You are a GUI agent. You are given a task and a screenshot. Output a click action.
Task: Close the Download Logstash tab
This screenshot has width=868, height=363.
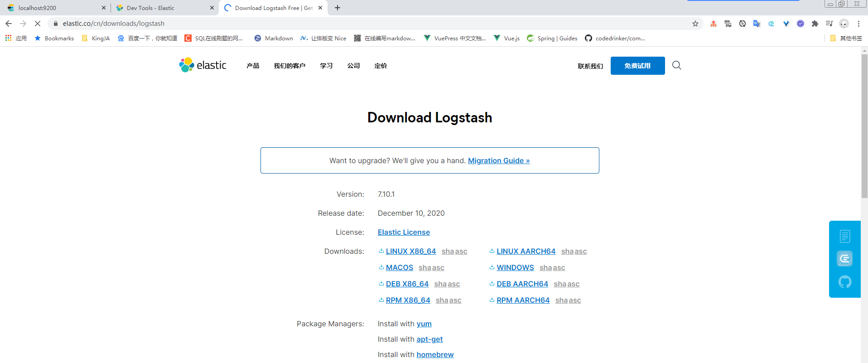coord(320,8)
